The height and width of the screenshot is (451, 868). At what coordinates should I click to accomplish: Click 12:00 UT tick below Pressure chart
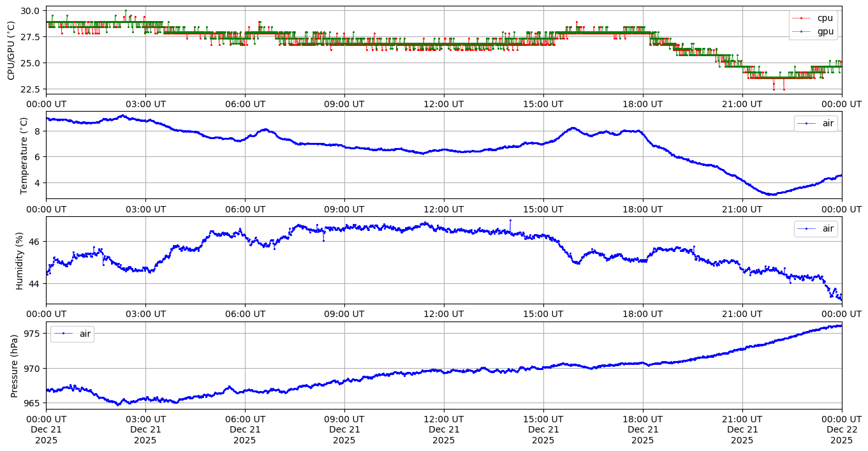pyautogui.click(x=443, y=419)
